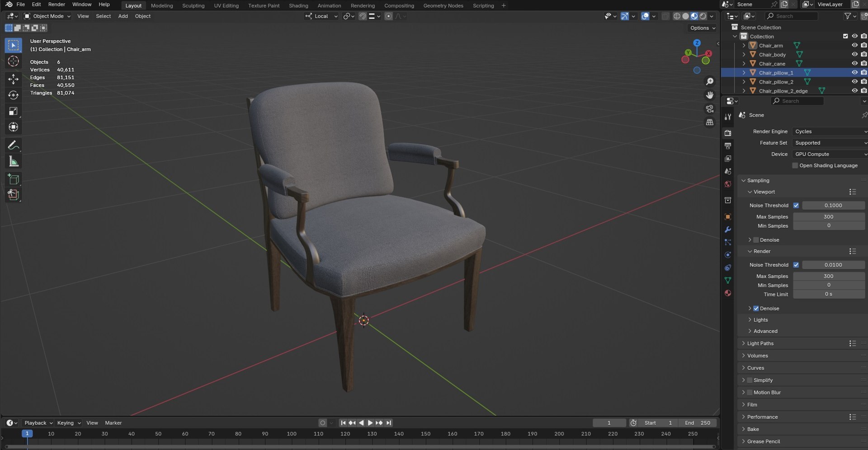The image size is (868, 450).
Task: Enable the Simplify checkbox
Action: coord(750,380)
